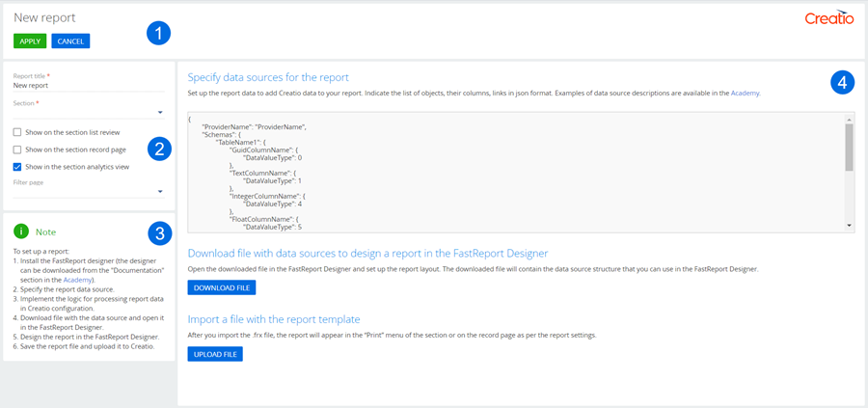Uncheck Show in the section analytics view
Screen dimensions: 868x408
coord(18,166)
